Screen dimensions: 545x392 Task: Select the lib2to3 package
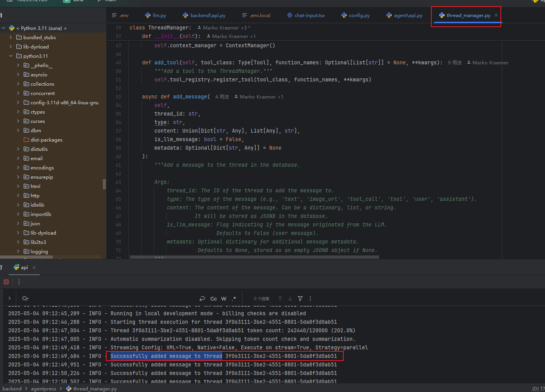click(x=35, y=242)
